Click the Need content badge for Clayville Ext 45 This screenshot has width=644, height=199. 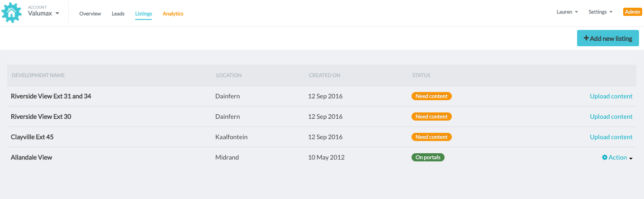(x=431, y=137)
